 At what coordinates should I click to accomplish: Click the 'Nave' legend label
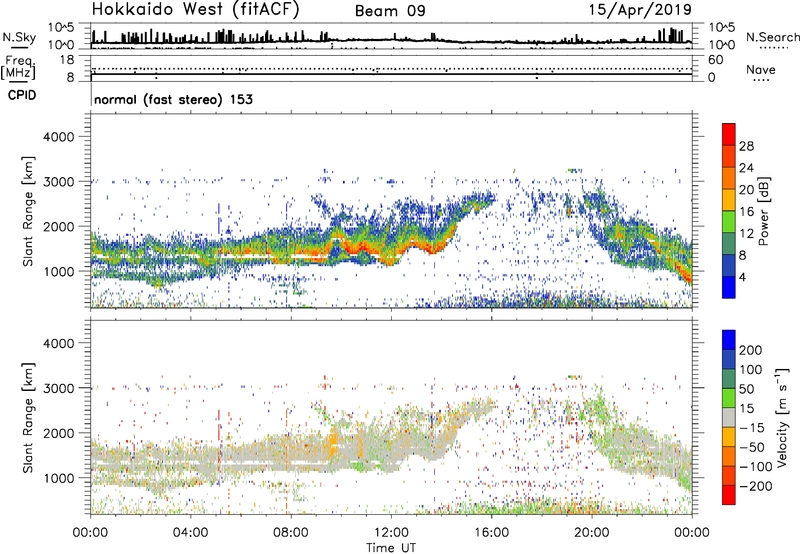click(x=760, y=69)
